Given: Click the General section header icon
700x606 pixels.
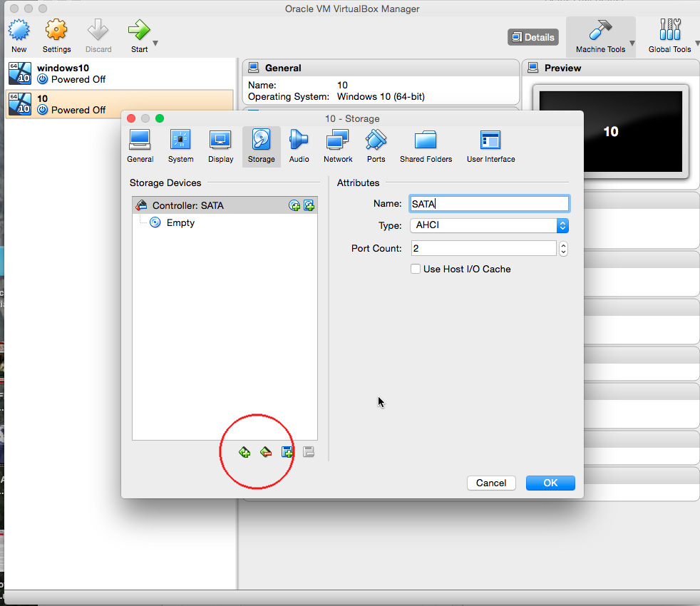Looking at the screenshot, I should click(x=254, y=68).
